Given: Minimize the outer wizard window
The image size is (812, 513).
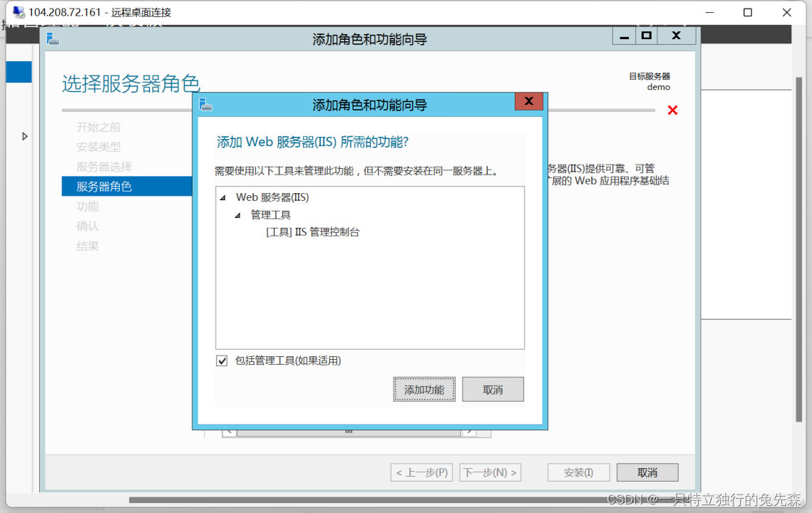Looking at the screenshot, I should coord(624,36).
